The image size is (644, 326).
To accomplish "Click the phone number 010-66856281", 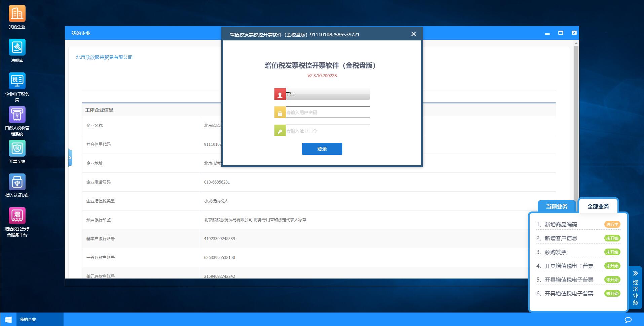I will coord(217,182).
